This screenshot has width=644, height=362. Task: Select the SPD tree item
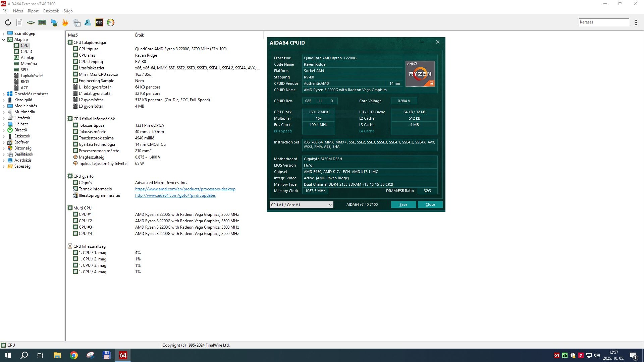pyautogui.click(x=24, y=70)
